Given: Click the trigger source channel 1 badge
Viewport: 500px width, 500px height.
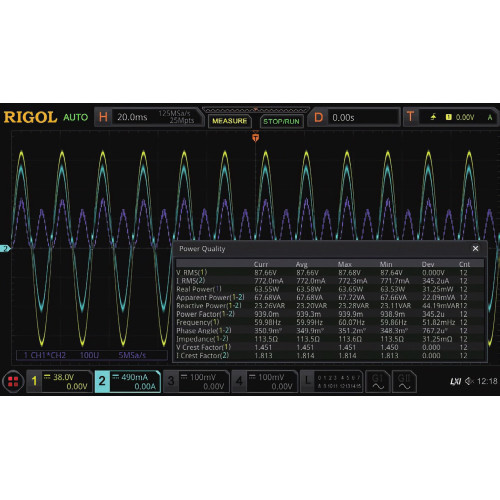Looking at the screenshot, I should pyautogui.click(x=449, y=117).
